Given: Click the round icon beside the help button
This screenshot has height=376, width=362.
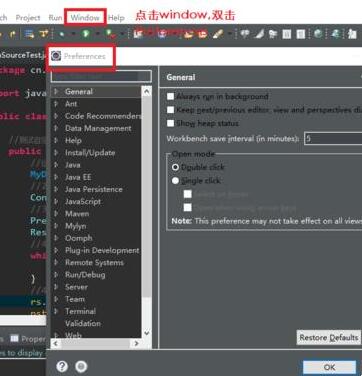Looking at the screenshot, I should point(81,366).
